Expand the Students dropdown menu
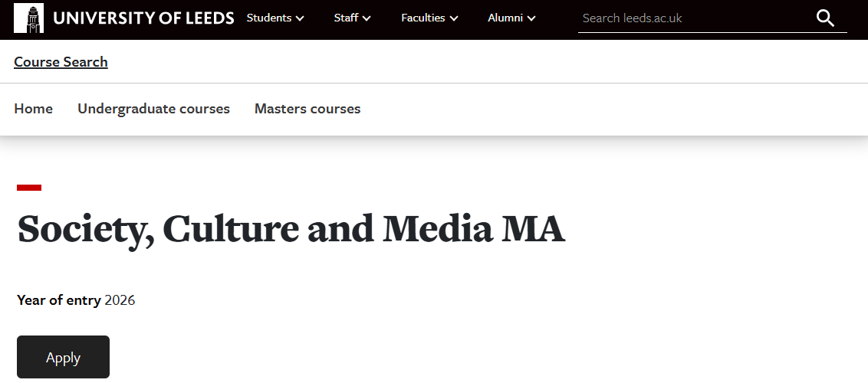The width and height of the screenshot is (868, 383). point(275,18)
